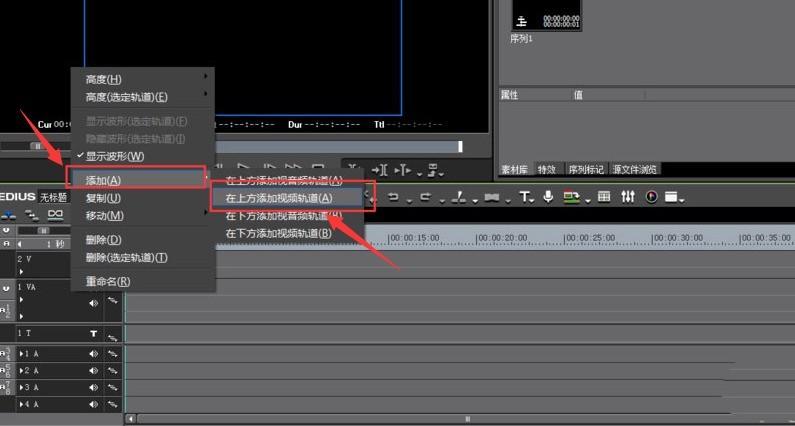This screenshot has height=426, width=795.
Task: Open the vectorscope color wheel icon
Action: (652, 197)
